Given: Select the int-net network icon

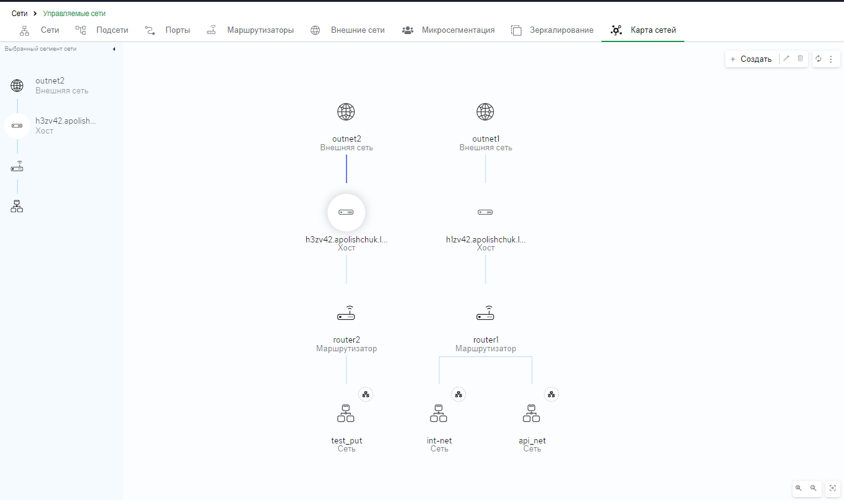Looking at the screenshot, I should (x=439, y=414).
